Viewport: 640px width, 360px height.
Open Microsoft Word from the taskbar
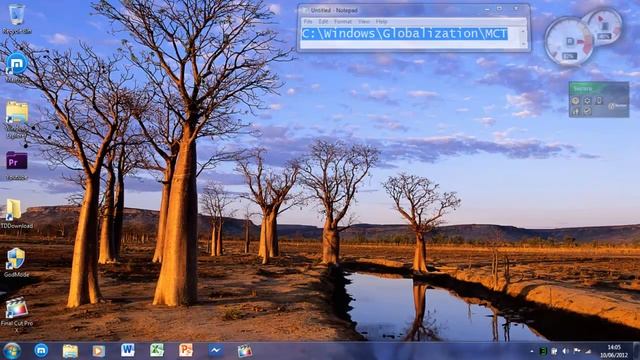tap(127, 350)
